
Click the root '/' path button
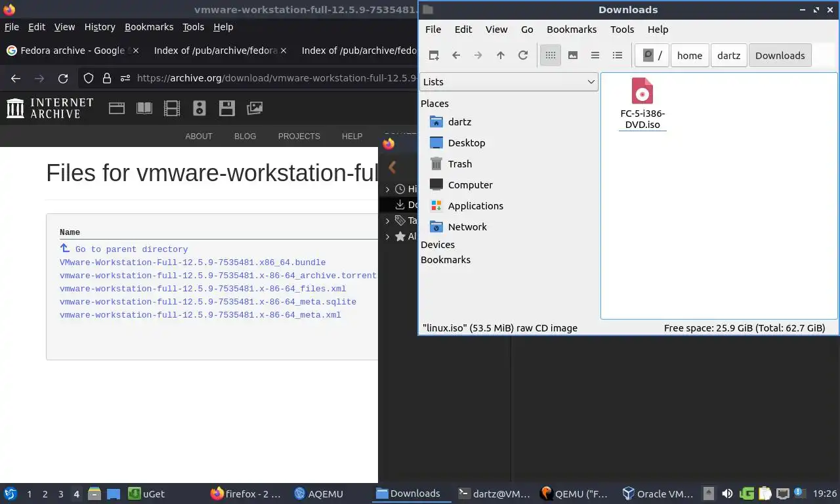click(x=652, y=56)
